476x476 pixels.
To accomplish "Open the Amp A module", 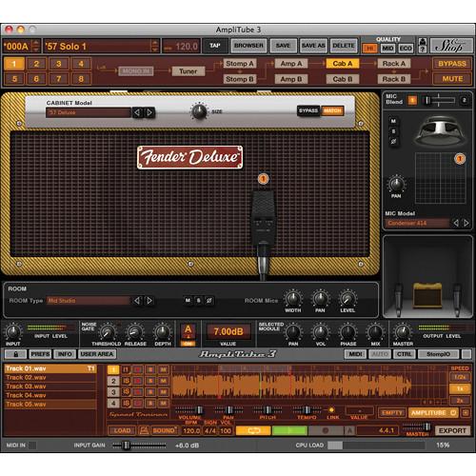I will click(x=291, y=64).
